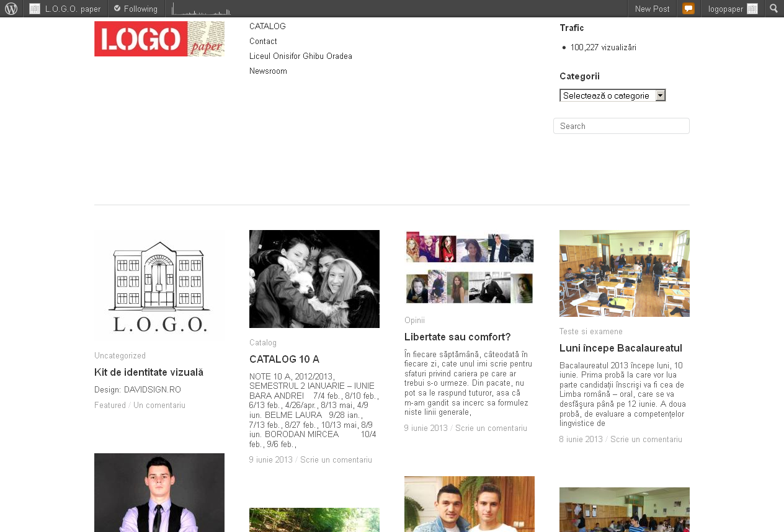Open the orange notifications speech bubble
This screenshot has height=532, width=784.
688,9
